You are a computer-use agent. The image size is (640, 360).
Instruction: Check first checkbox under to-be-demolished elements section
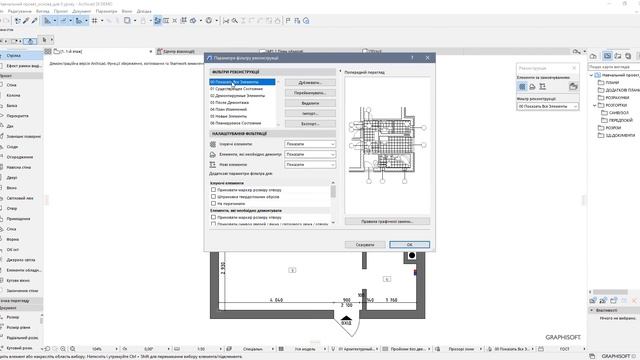coord(213,217)
